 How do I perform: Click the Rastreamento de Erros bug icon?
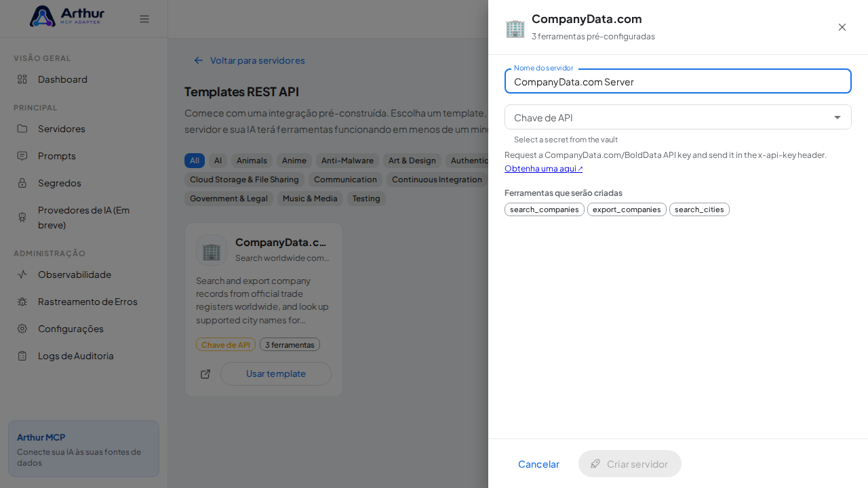tap(22, 302)
